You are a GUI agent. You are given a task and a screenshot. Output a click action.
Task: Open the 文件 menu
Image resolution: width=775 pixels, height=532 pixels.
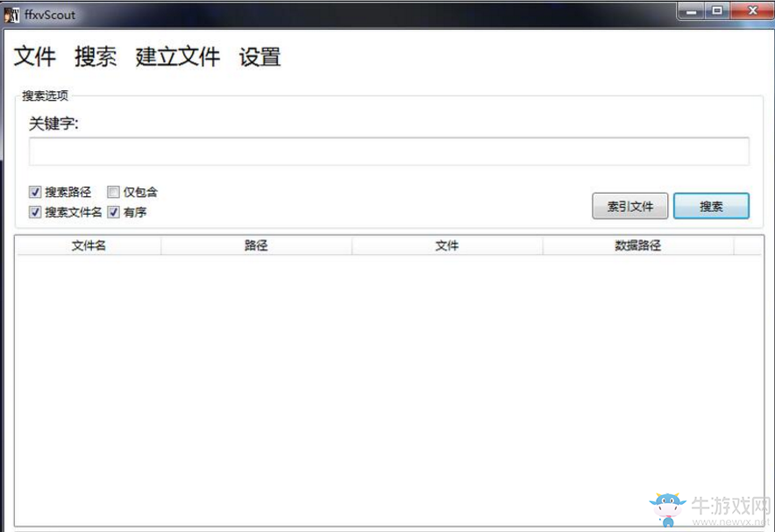34,56
